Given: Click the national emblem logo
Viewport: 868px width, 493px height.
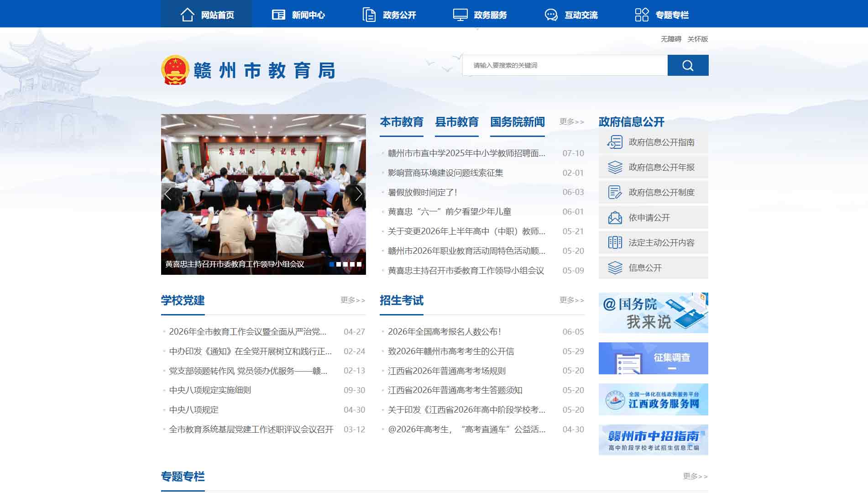Looking at the screenshot, I should click(175, 70).
